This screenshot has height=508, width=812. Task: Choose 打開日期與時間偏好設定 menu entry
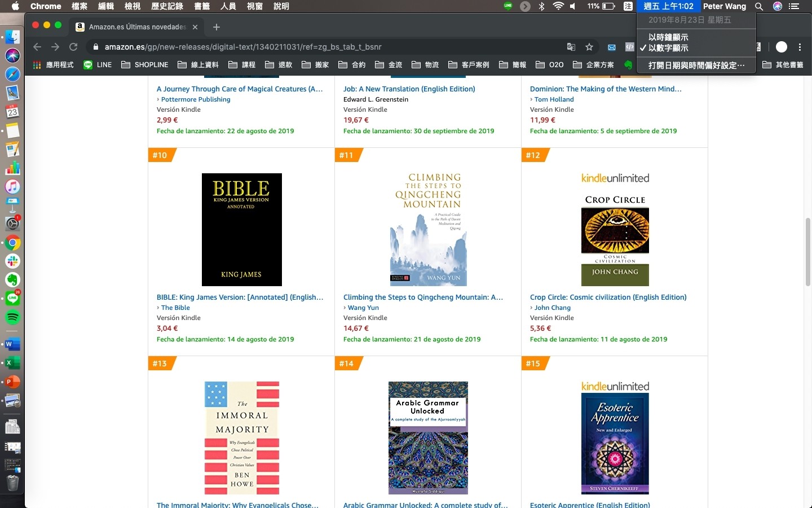tap(696, 65)
